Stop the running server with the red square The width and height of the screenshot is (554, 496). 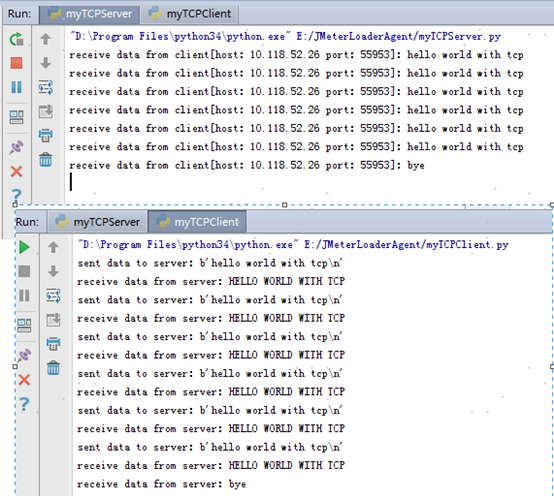tap(16, 63)
